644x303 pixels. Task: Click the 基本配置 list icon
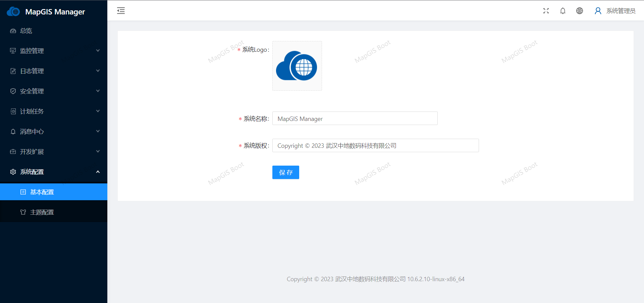click(23, 192)
